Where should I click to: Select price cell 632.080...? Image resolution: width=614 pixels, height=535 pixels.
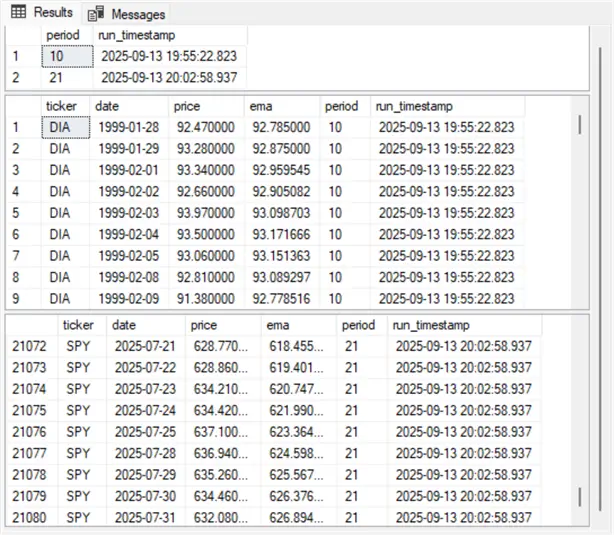(x=223, y=517)
